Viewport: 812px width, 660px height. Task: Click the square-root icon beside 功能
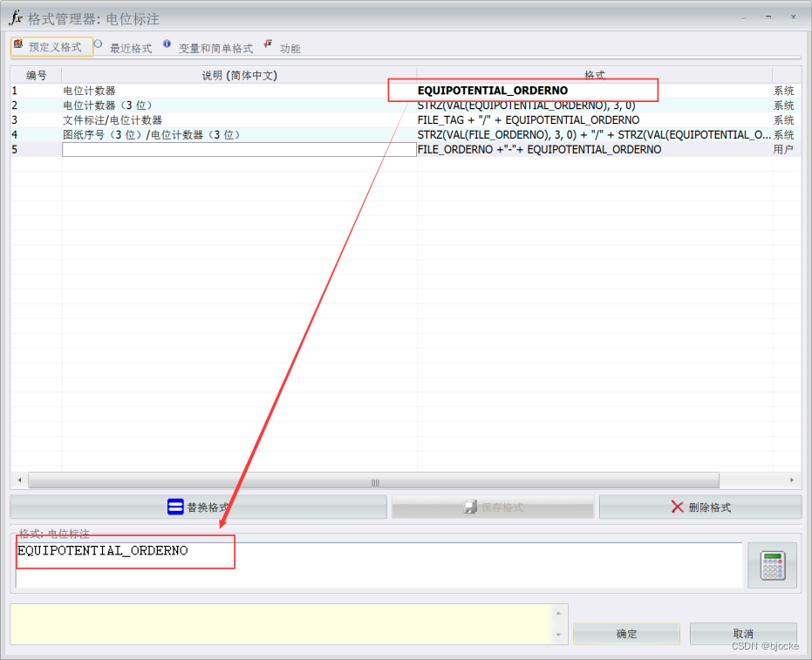click(268, 44)
